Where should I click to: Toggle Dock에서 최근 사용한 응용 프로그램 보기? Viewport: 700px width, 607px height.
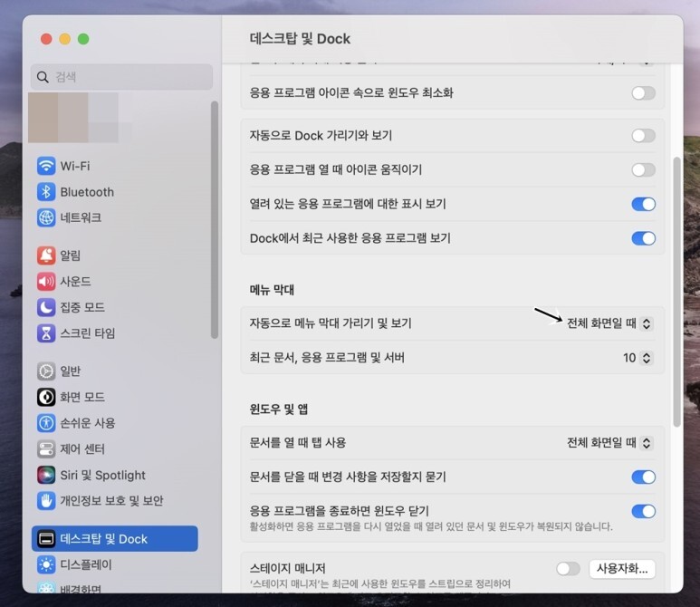click(643, 238)
